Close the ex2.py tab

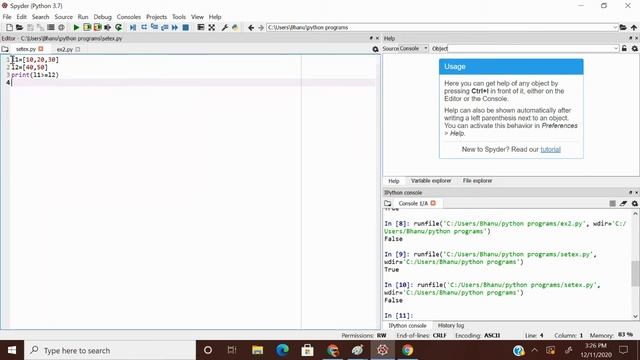(78, 49)
